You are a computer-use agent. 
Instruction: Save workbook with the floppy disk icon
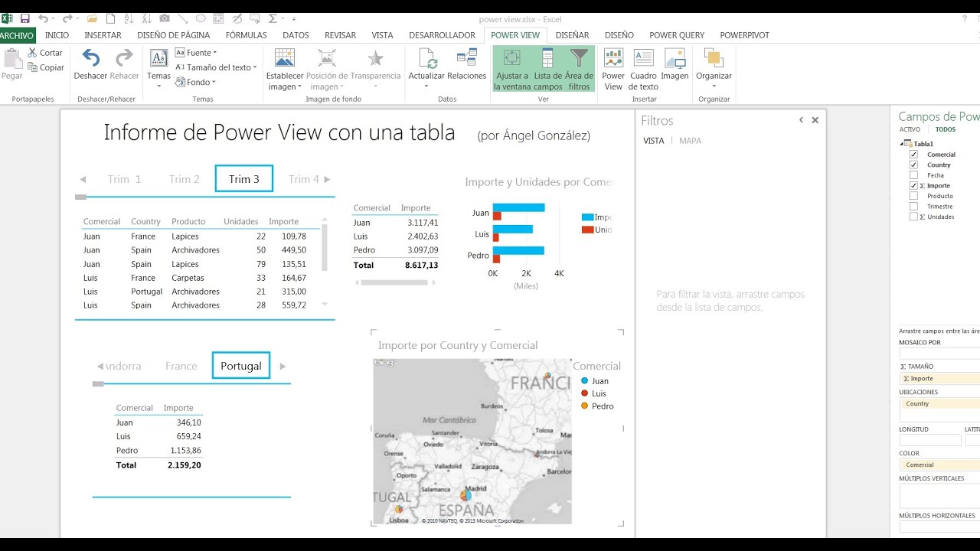25,18
